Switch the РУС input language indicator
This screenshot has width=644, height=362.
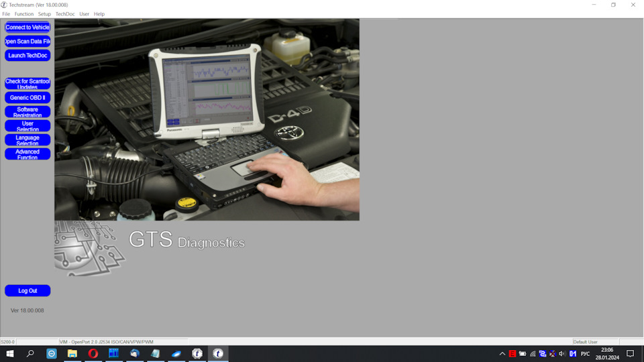(585, 354)
